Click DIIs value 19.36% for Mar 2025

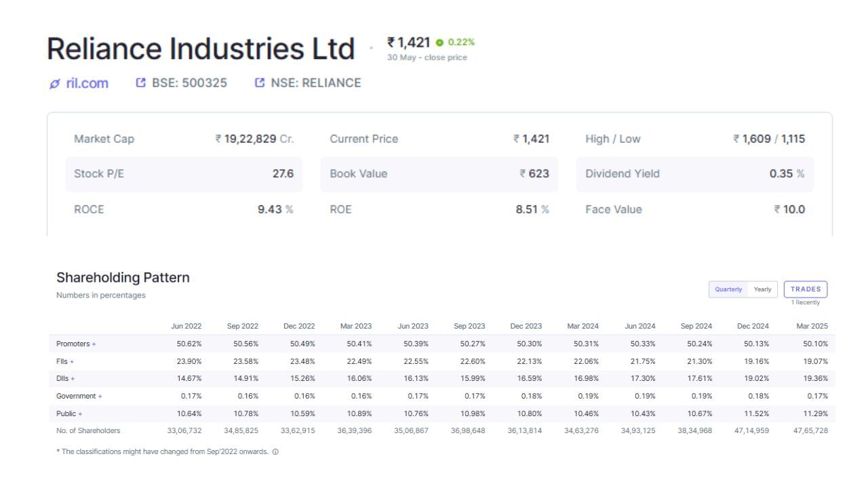815,379
